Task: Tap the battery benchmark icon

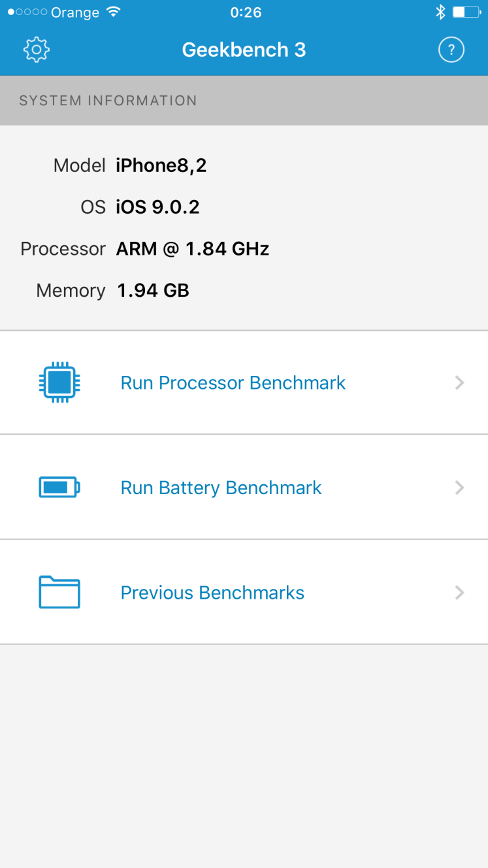Action: coord(59,488)
